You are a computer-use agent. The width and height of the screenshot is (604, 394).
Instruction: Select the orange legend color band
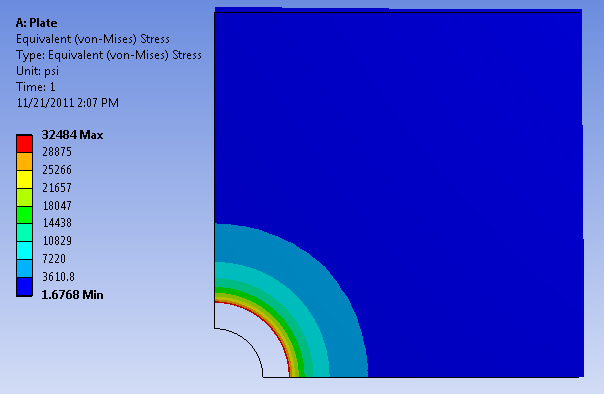(24, 161)
